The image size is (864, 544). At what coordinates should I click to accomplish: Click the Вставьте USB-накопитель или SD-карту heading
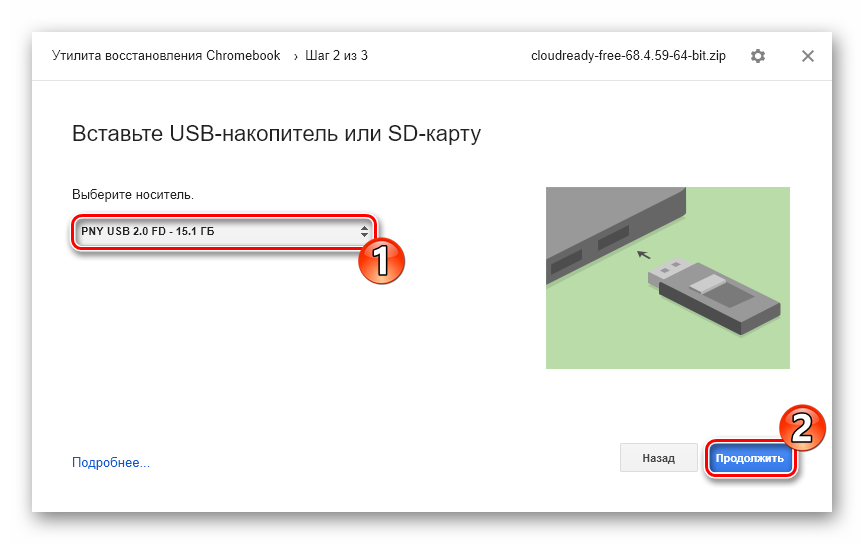[276, 134]
